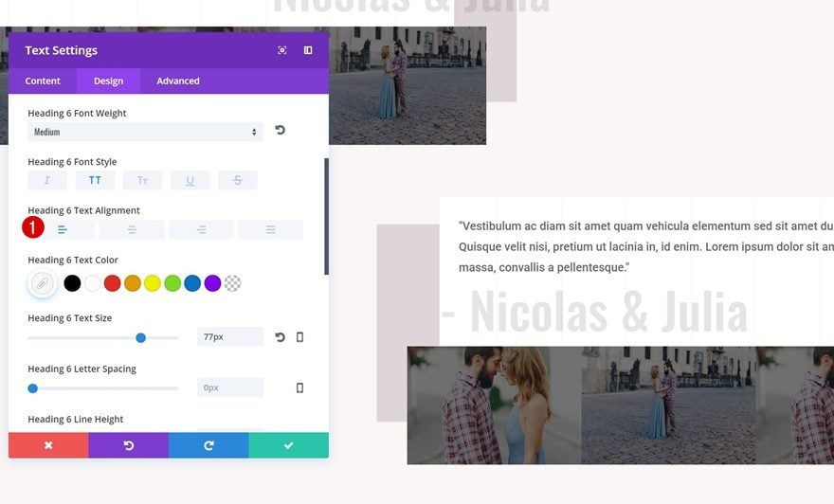The image size is (834, 504).
Task: Click the lower courtyard couple photo
Action: [668, 405]
